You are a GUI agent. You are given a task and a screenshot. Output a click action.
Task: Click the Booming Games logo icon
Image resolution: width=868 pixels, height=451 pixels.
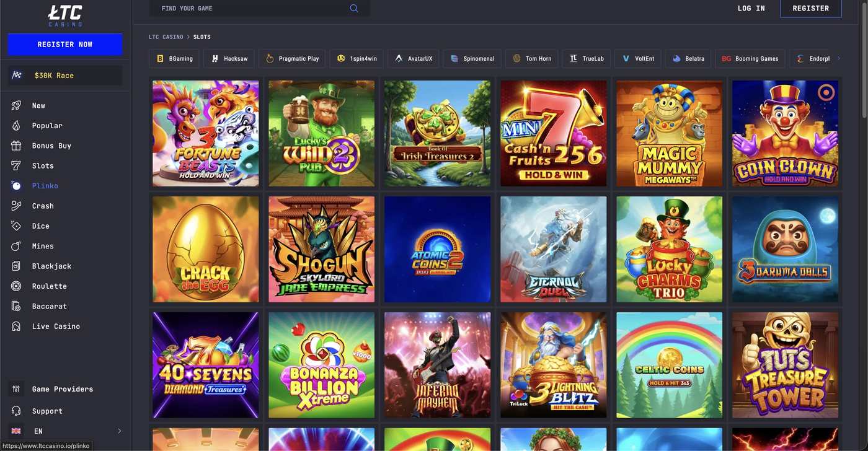point(727,59)
